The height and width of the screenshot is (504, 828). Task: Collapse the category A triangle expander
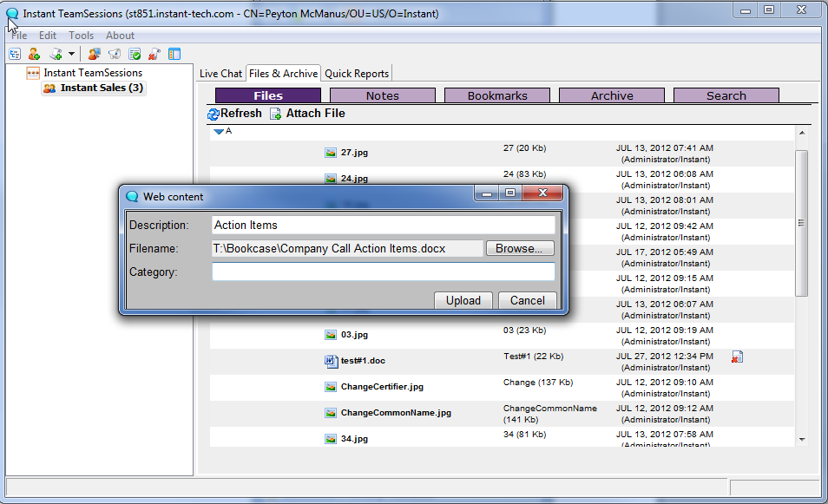click(x=219, y=131)
